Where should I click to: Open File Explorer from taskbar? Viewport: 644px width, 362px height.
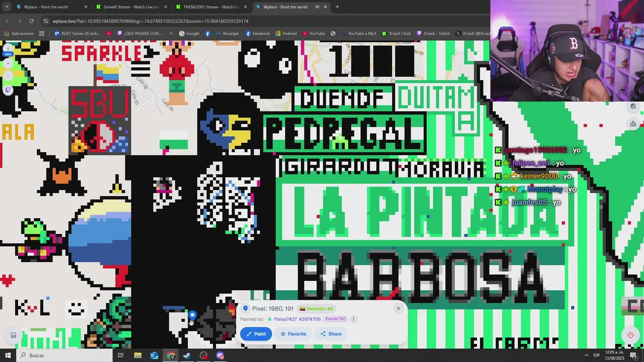point(137,355)
